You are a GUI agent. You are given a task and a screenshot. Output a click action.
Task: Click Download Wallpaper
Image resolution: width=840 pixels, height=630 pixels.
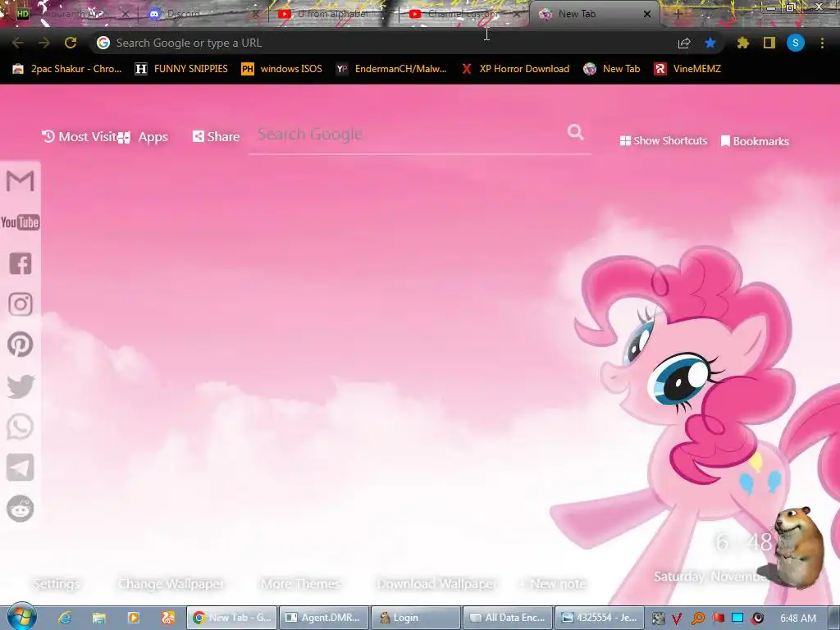point(436,584)
